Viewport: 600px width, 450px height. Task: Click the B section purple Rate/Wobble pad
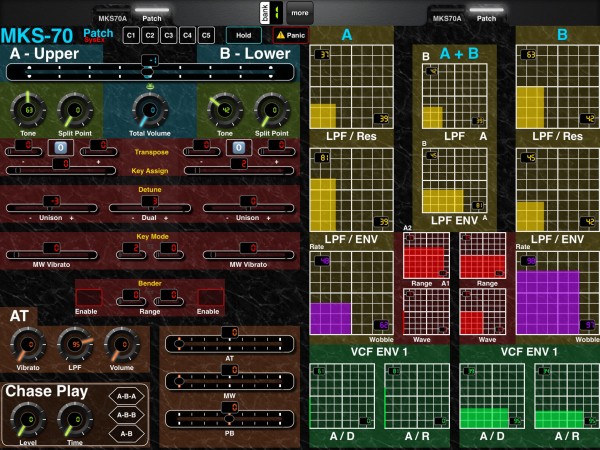[558, 293]
